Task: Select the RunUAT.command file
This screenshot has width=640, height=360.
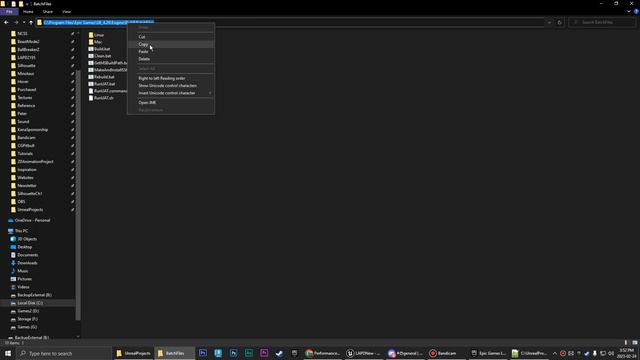Action: click(107, 91)
